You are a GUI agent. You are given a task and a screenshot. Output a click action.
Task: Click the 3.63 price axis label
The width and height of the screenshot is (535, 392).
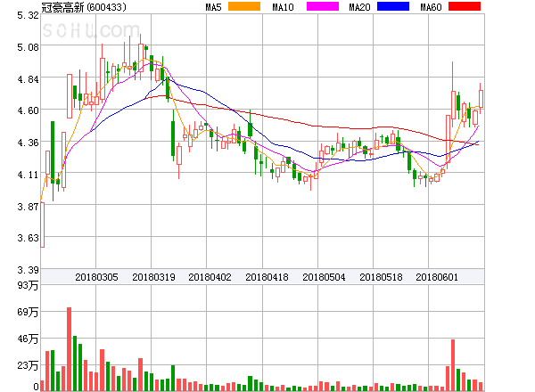point(28,238)
